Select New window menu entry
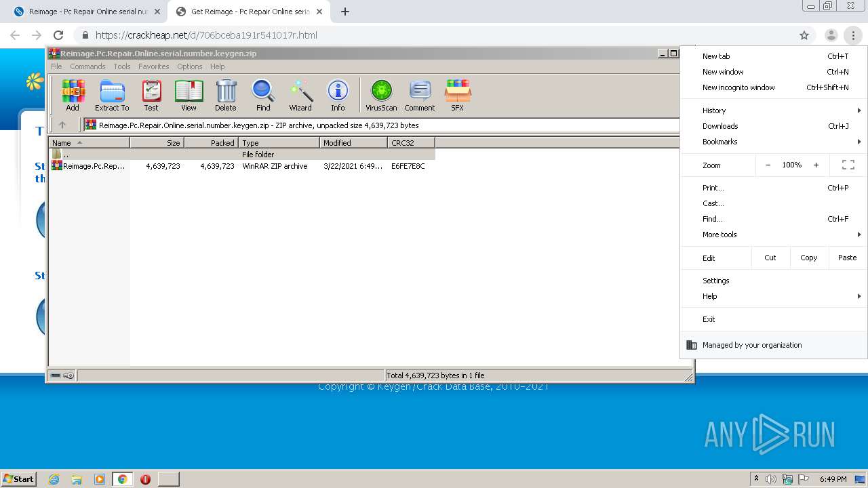This screenshot has height=488, width=868. [774, 72]
